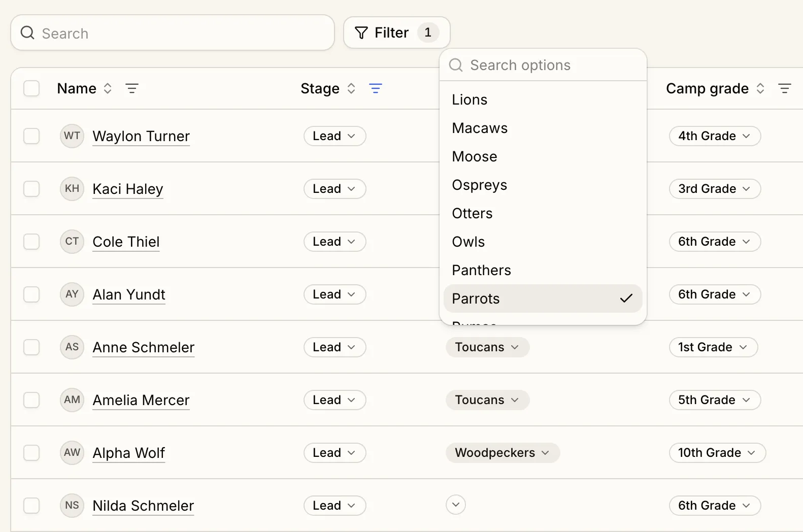
Task: Deselect the checked Parrots option
Action: [x=543, y=298]
